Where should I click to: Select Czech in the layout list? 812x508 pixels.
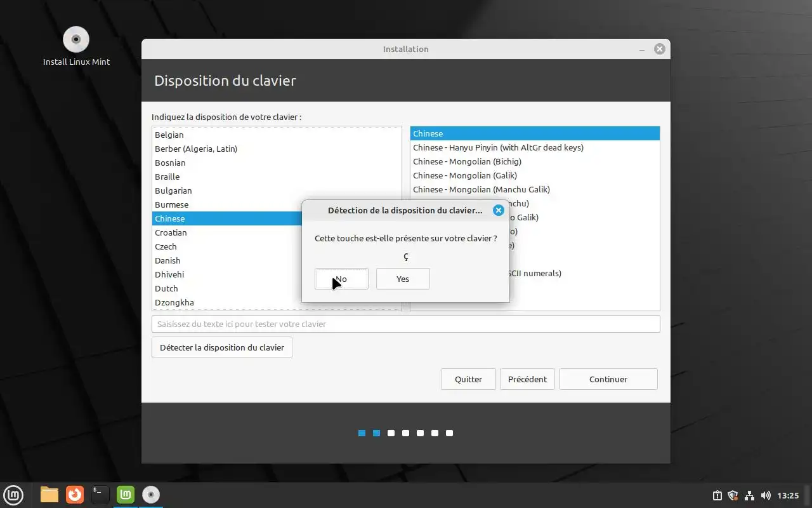click(x=227, y=246)
